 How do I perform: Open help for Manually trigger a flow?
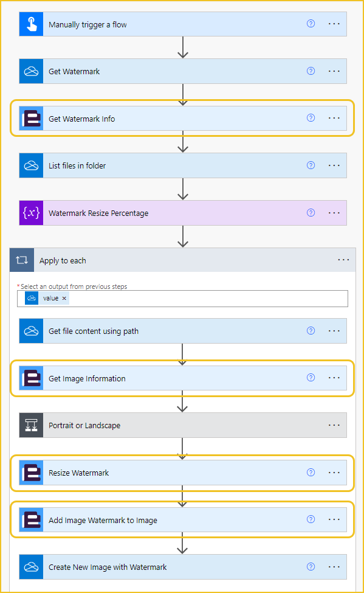click(311, 24)
